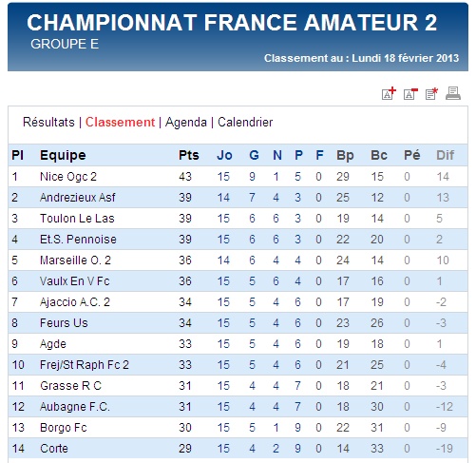
Task: Open the Andrezieux Asf team link
Action: click(78, 198)
